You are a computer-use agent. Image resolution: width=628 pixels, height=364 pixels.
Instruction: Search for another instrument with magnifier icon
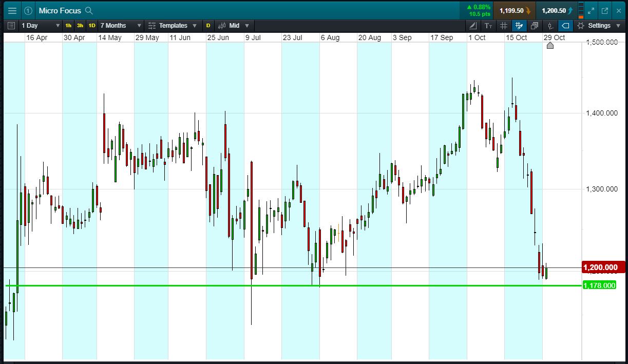coord(89,10)
